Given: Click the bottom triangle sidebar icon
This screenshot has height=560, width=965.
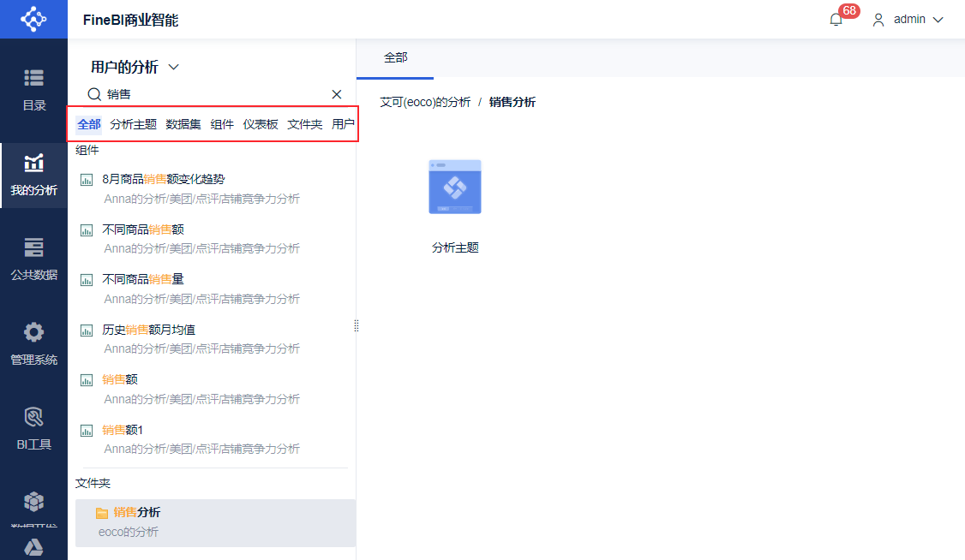Looking at the screenshot, I should (33, 547).
